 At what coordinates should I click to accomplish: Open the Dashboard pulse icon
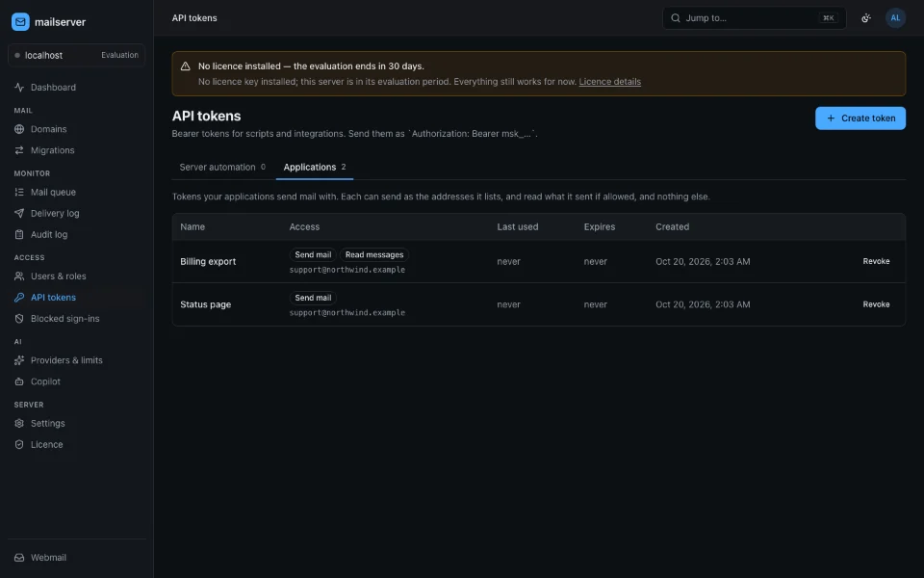coord(19,88)
